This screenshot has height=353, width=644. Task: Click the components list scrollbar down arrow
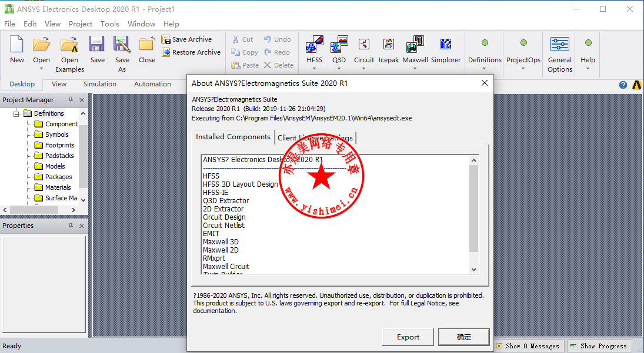tap(473, 270)
